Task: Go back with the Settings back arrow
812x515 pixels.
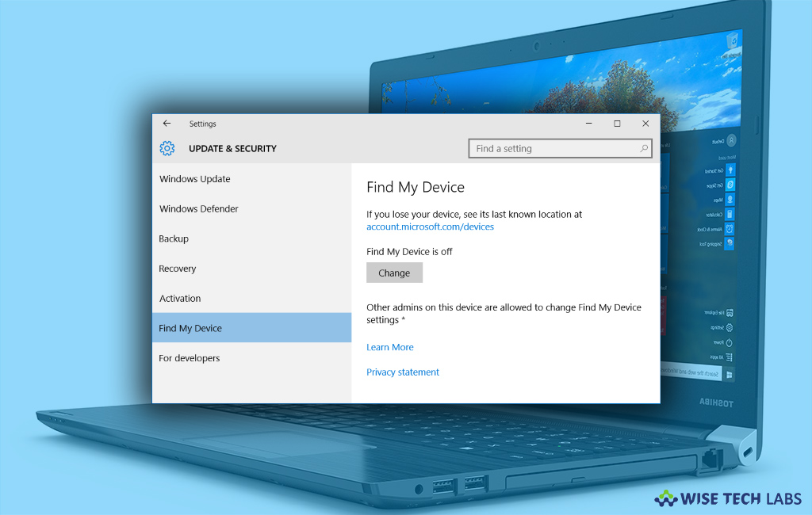Action: [x=167, y=123]
